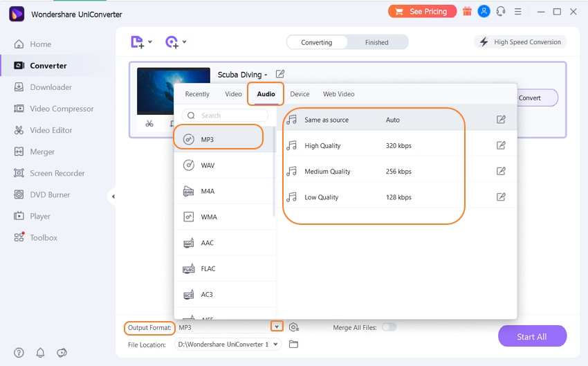Switch to the Recently tab

click(197, 94)
